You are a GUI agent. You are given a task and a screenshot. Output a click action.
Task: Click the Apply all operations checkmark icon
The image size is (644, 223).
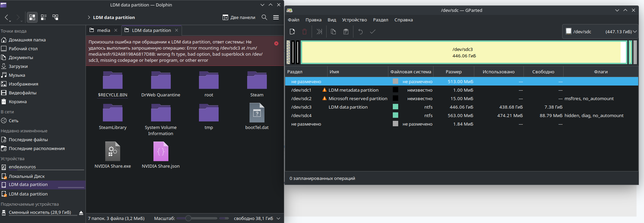372,32
